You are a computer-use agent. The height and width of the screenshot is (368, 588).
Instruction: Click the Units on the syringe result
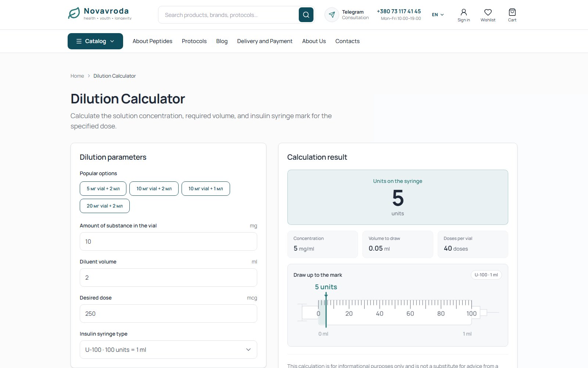pos(398,197)
